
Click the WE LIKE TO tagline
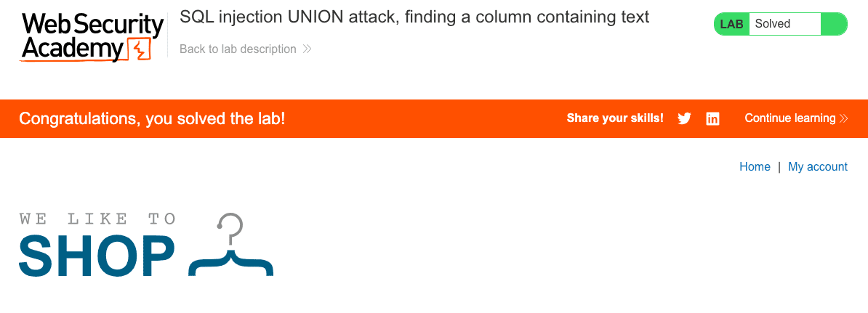[x=97, y=219]
